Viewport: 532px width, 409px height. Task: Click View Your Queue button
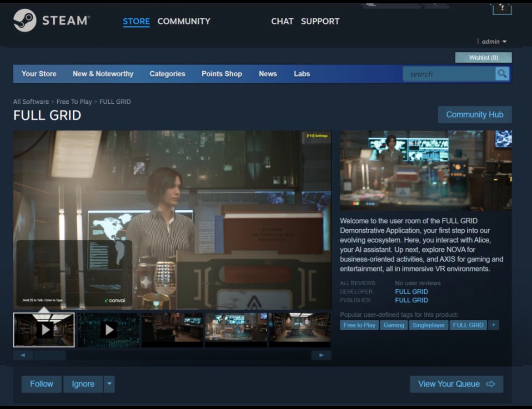(457, 384)
